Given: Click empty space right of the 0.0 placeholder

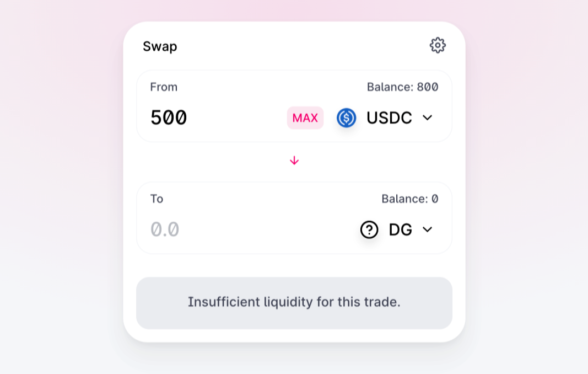Looking at the screenshot, I should pos(266,229).
